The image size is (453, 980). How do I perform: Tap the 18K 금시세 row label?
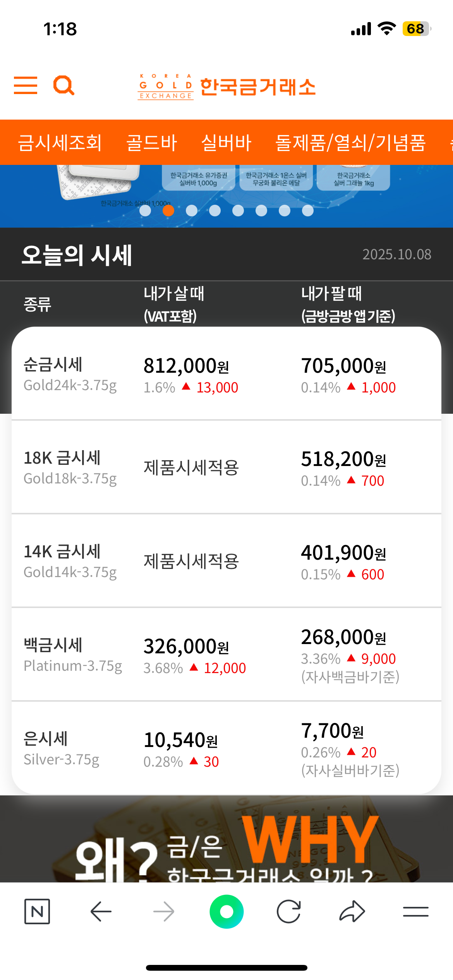coord(62,458)
